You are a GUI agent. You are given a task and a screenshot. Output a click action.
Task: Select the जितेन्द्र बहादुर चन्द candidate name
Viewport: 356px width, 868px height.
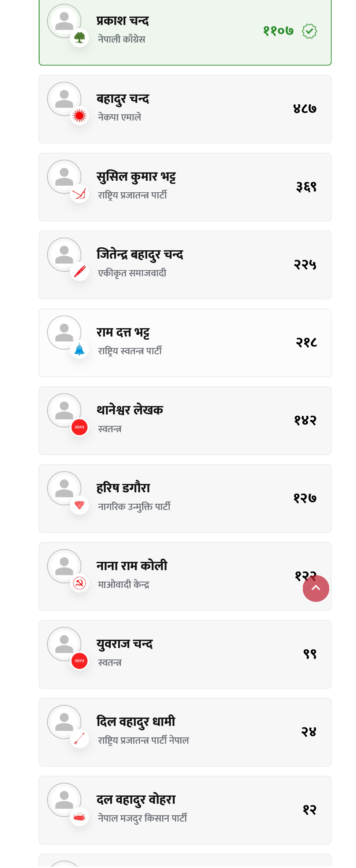(x=140, y=254)
